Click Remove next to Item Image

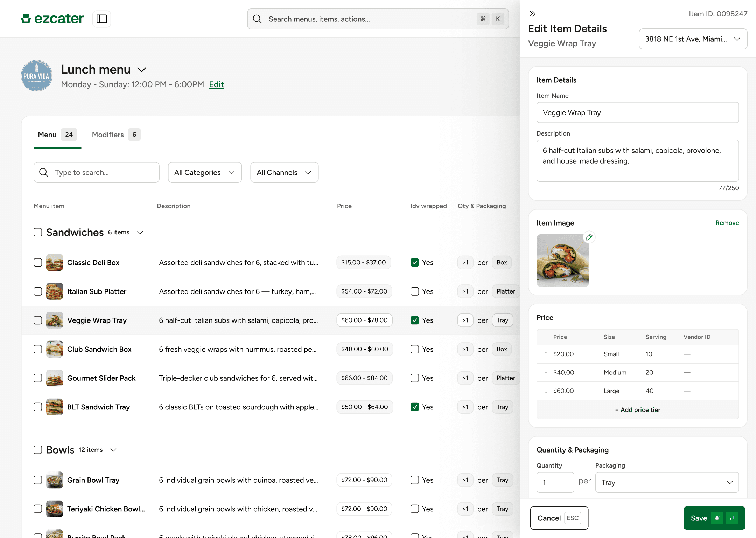(x=727, y=223)
